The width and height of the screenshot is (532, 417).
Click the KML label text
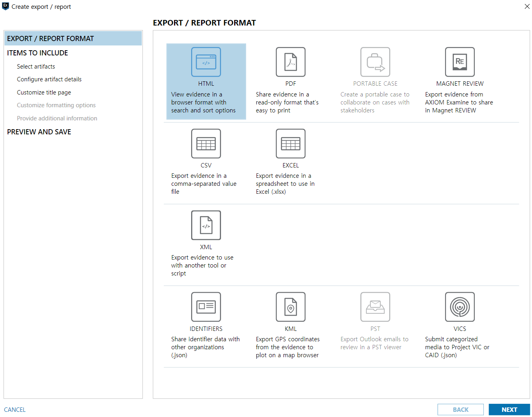coord(291,329)
